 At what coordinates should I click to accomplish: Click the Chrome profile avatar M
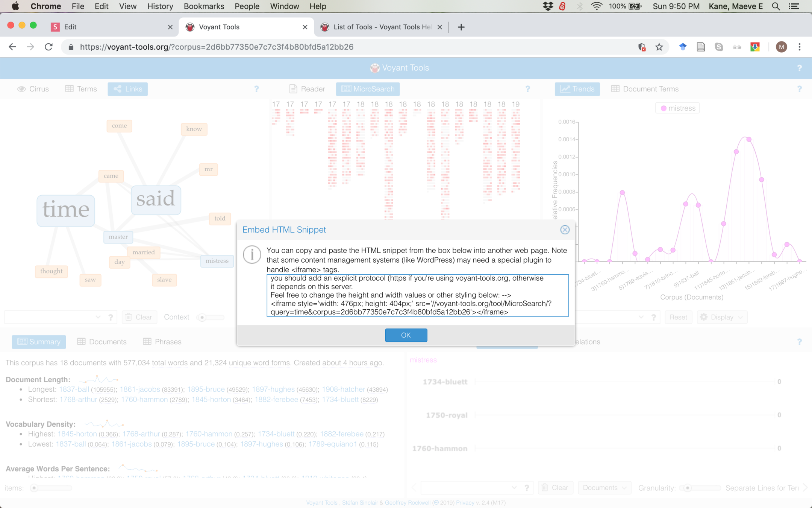pos(781,47)
